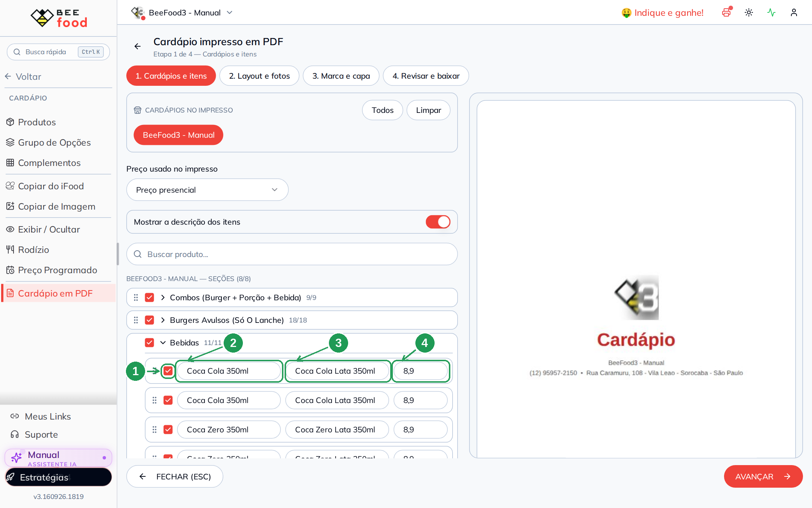The image size is (812, 508).
Task: Uncheck the Coca Zero 350ml item checkbox
Action: [x=168, y=429]
